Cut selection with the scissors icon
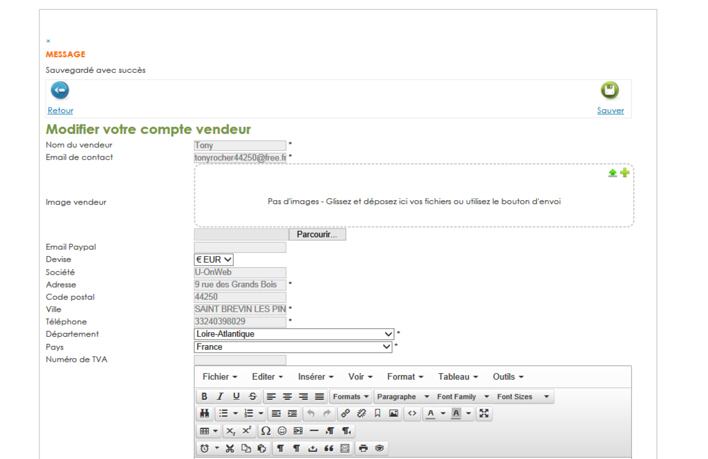The width and height of the screenshot is (708, 459). 230,448
